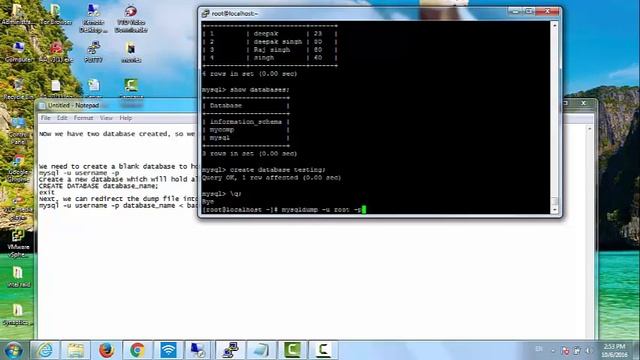The width and height of the screenshot is (640, 360).
Task: Click the Notepad title bar icon
Action: click(42, 105)
